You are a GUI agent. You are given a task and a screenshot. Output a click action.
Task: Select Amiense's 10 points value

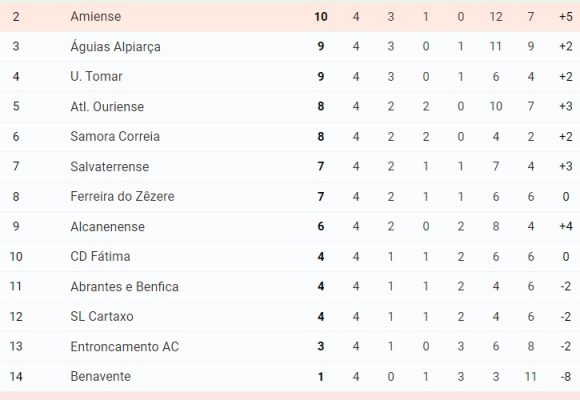(321, 17)
